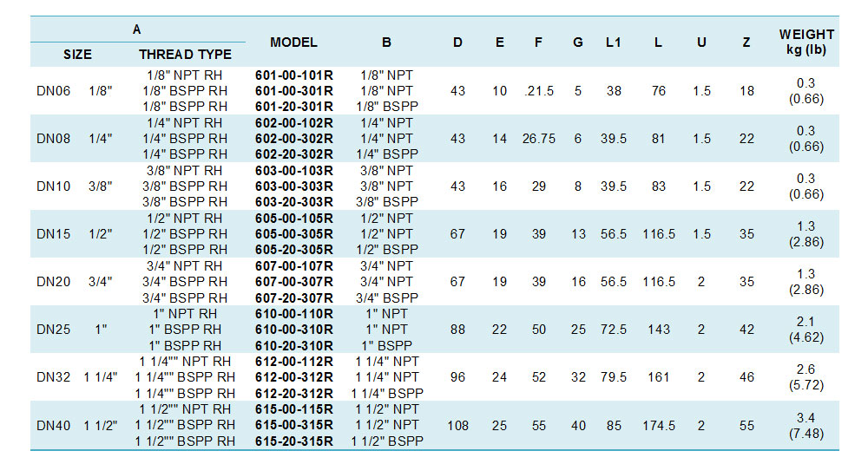Click the THREAD TYPE column header
This screenshot has width=868, height=464.
186,54
